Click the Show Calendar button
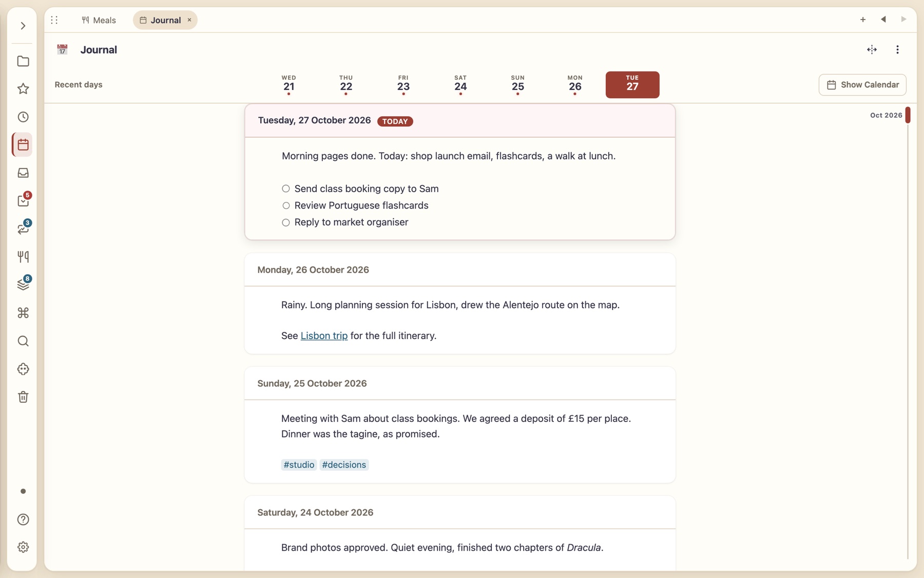The image size is (924, 578). 862,85
